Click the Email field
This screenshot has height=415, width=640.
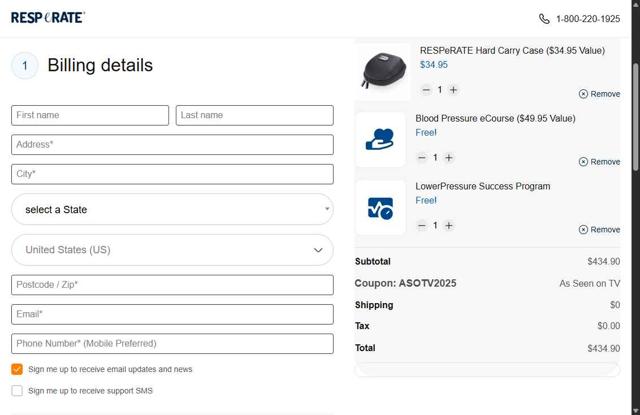pyautogui.click(x=172, y=314)
